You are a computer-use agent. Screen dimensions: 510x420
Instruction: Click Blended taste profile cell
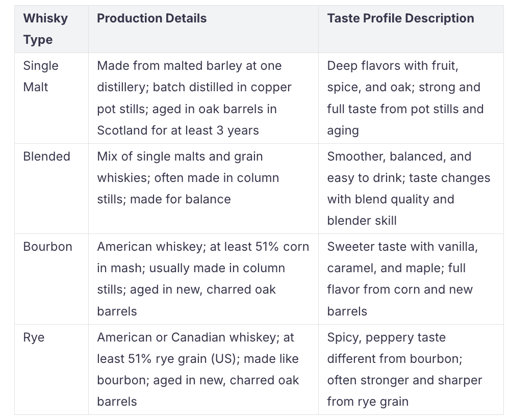point(411,189)
